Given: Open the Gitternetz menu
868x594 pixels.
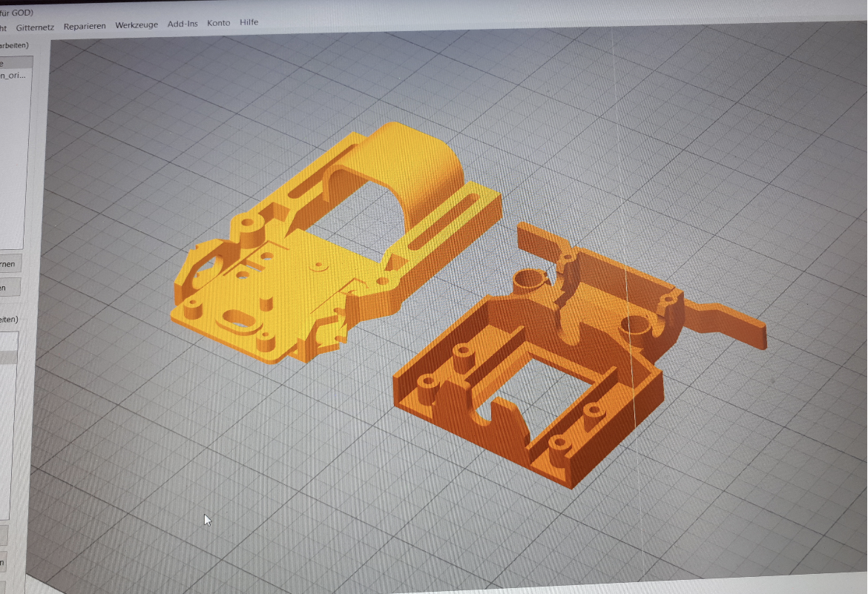Looking at the screenshot, I should tap(36, 26).
